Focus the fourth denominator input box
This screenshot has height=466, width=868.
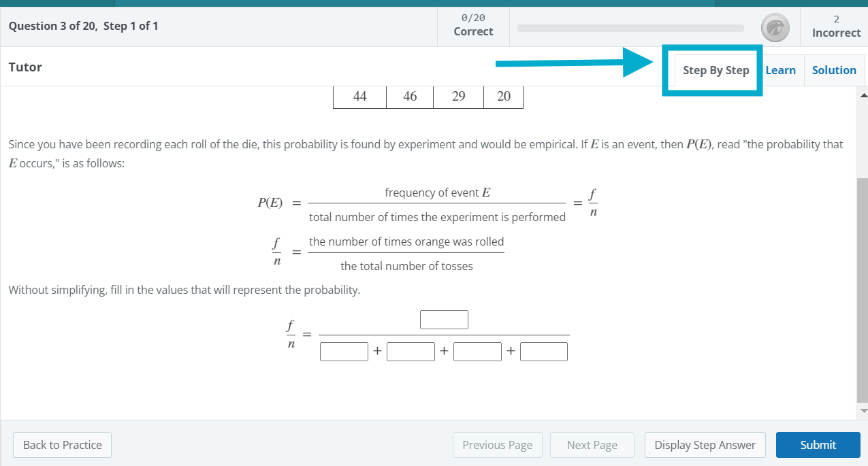point(543,352)
